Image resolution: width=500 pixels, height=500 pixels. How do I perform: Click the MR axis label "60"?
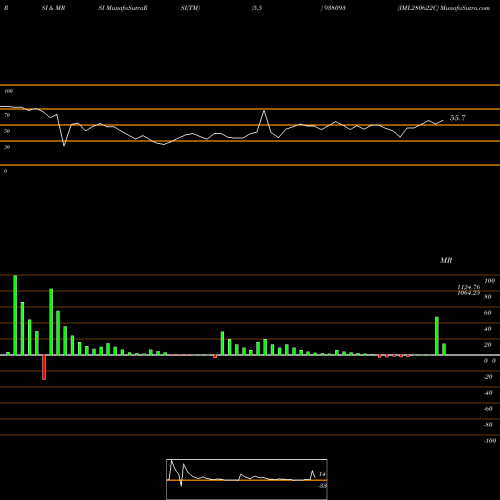(488, 313)
